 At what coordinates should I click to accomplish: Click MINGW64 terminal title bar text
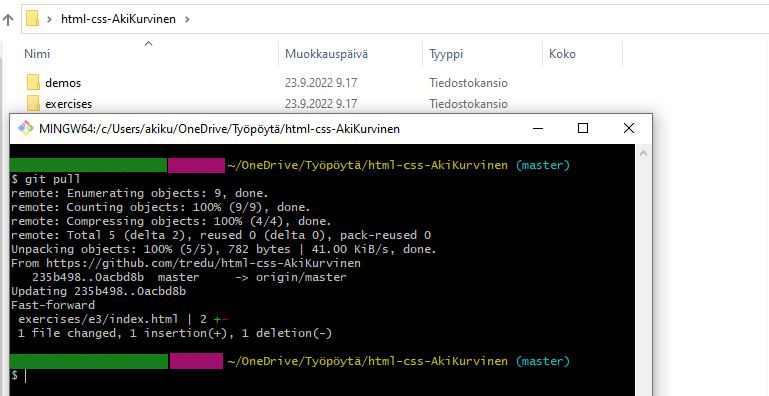point(219,129)
